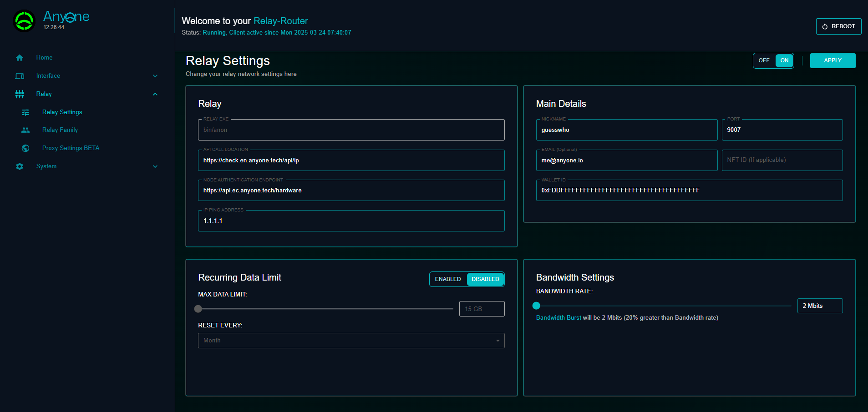This screenshot has height=412, width=868.
Task: Click the Relay nodes icon
Action: pos(20,94)
